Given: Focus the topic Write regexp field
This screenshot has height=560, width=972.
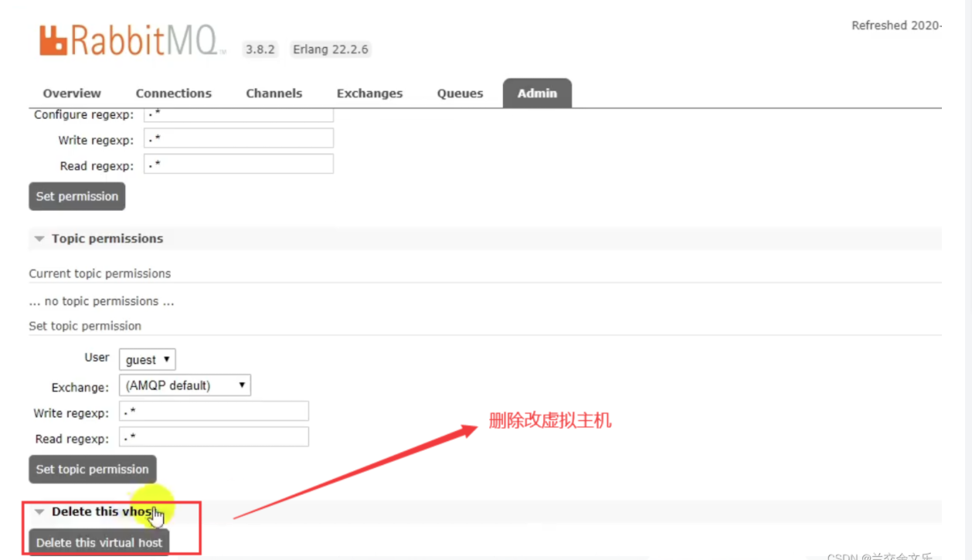Looking at the screenshot, I should (214, 412).
